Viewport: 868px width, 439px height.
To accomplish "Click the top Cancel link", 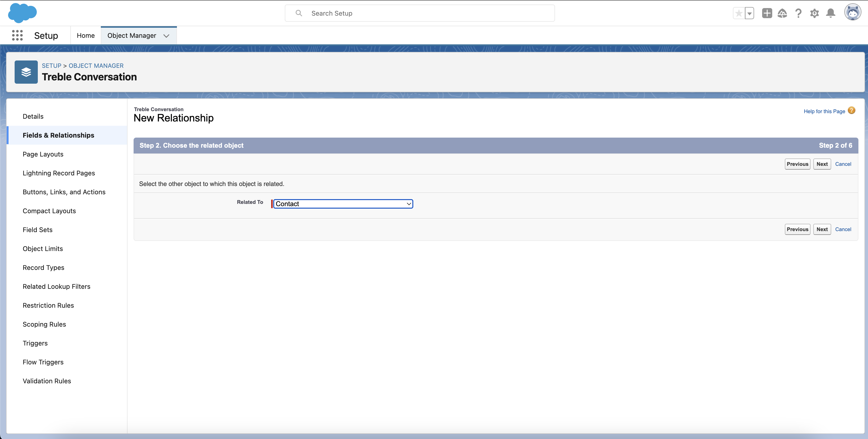I will [x=843, y=164].
